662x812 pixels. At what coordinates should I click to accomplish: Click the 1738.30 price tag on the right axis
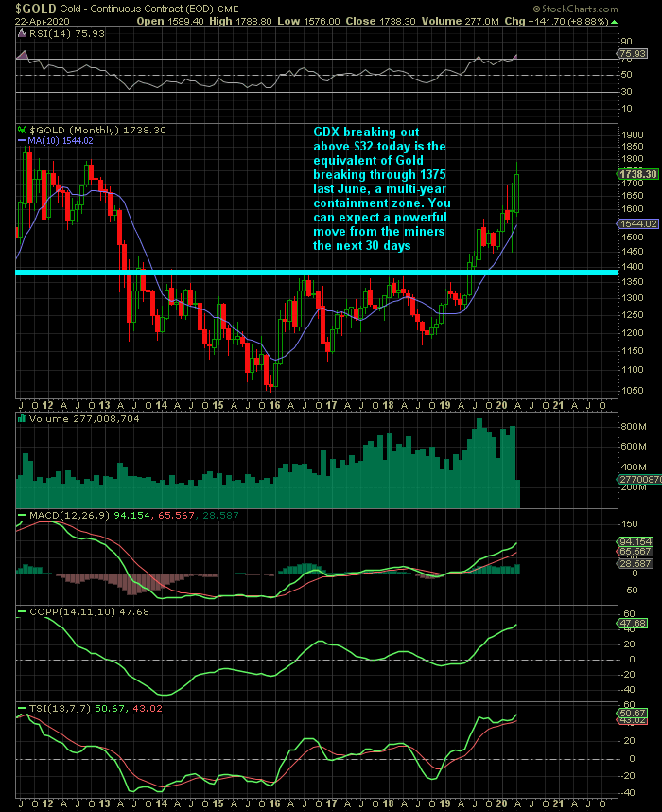point(638,174)
